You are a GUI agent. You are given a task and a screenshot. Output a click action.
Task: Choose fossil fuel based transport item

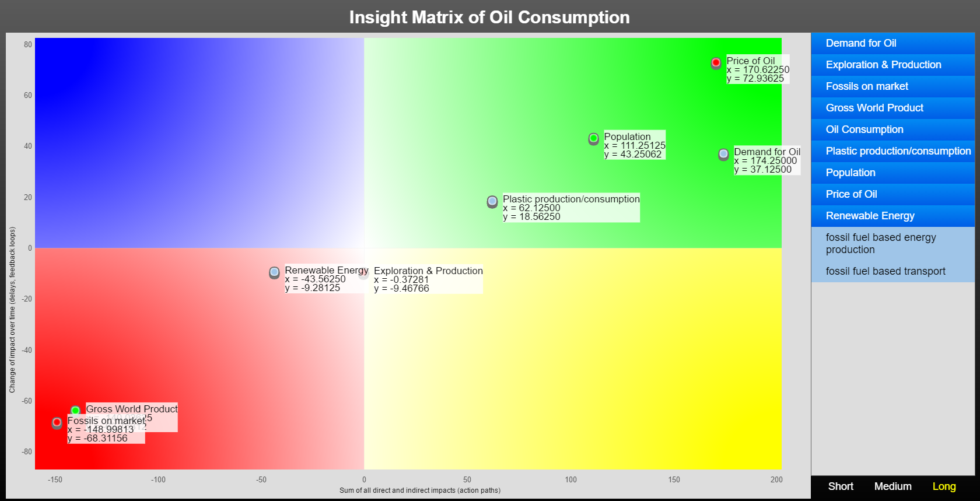893,271
